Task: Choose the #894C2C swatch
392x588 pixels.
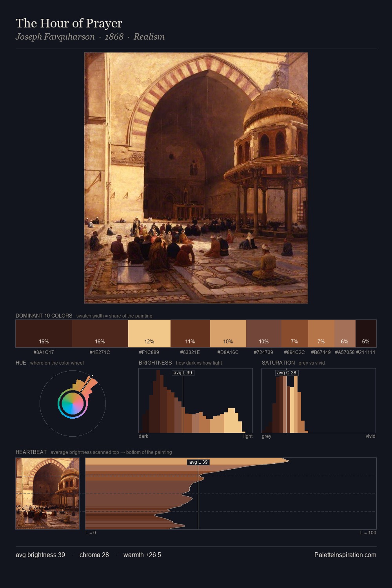Action: pos(295,334)
